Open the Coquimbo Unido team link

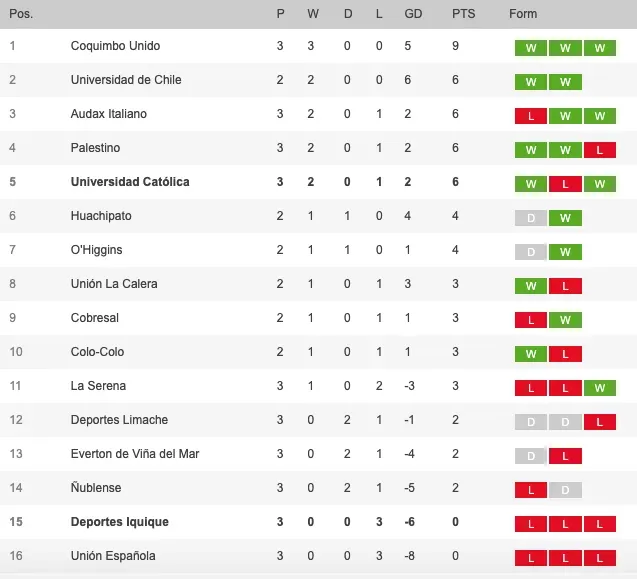pos(115,46)
